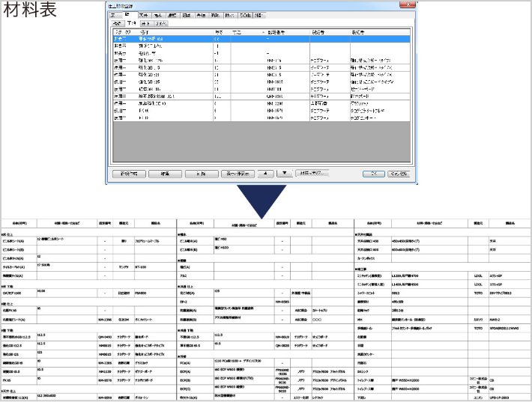The width and height of the screenshot is (532, 402).
Task: Confirm the dialog with OK
Action: [x=374, y=174]
